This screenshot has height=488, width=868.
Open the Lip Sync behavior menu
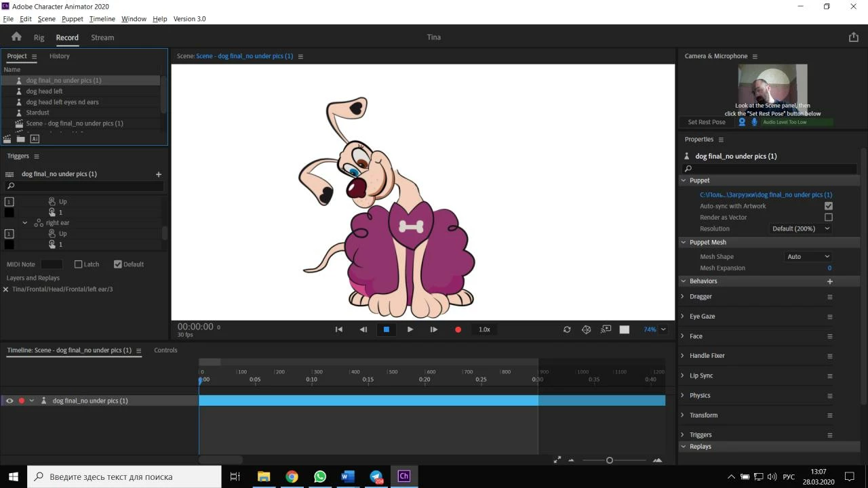point(829,376)
